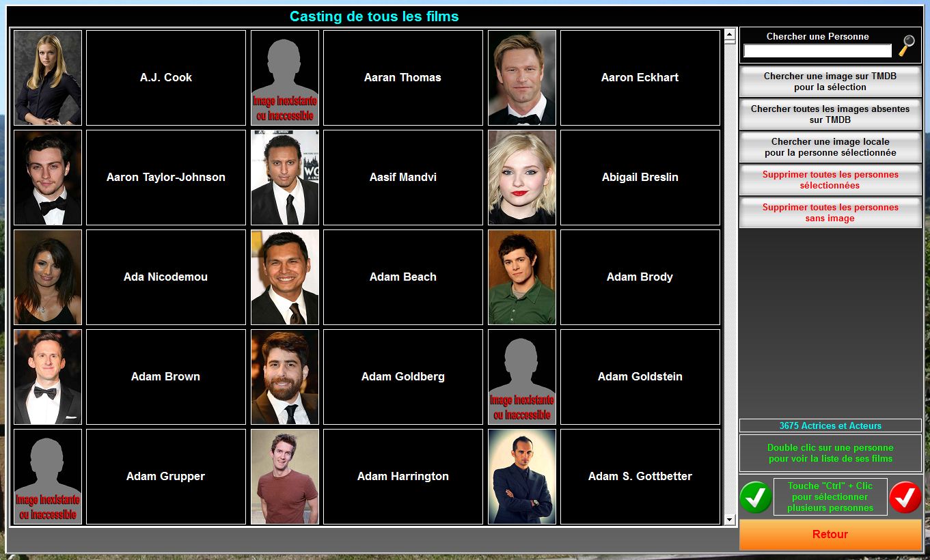
Task: Type in the Chercher une Personne field
Action: tap(817, 51)
